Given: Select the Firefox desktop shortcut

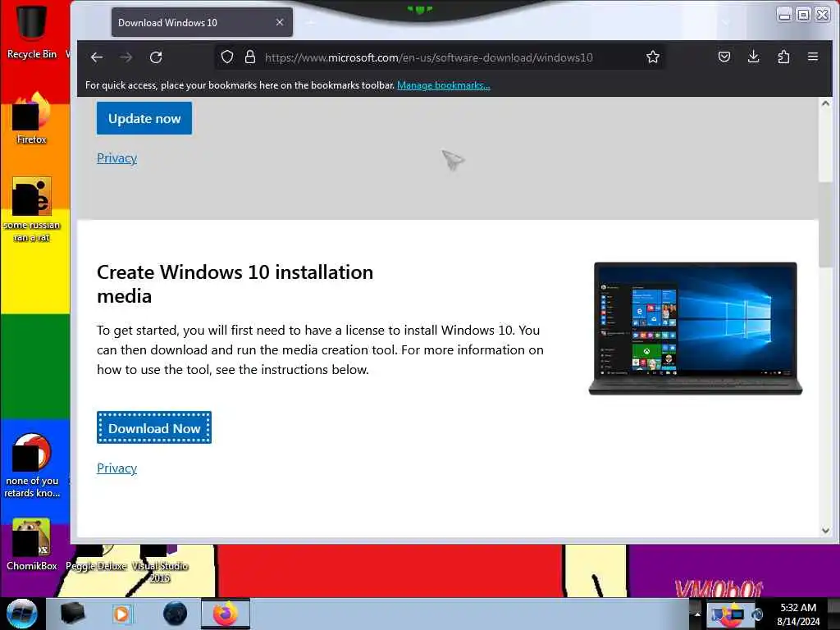Looking at the screenshot, I should [31, 118].
